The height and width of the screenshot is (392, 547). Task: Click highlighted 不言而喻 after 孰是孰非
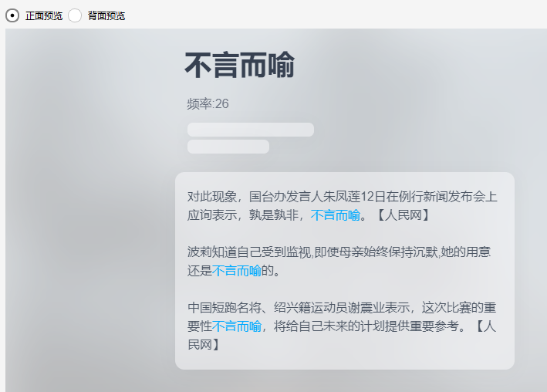pos(336,215)
